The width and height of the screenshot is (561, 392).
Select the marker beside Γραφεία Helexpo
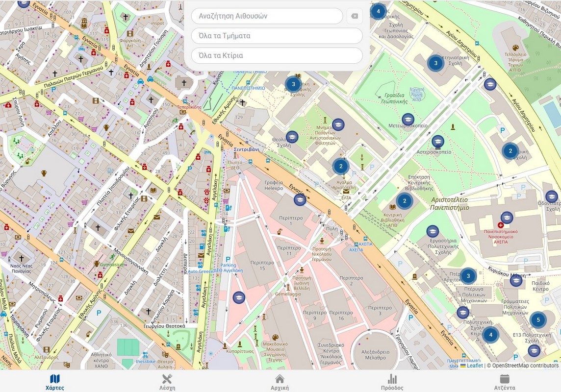(x=300, y=199)
